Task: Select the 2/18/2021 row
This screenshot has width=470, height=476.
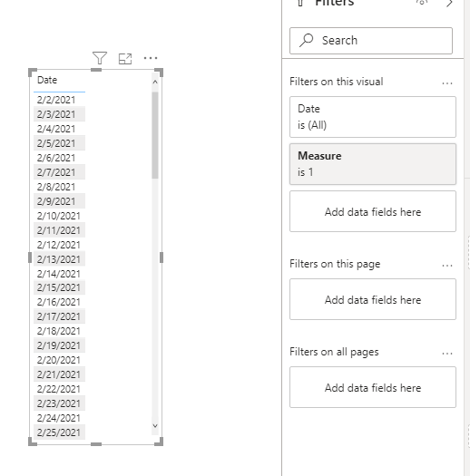Action: coord(59,331)
